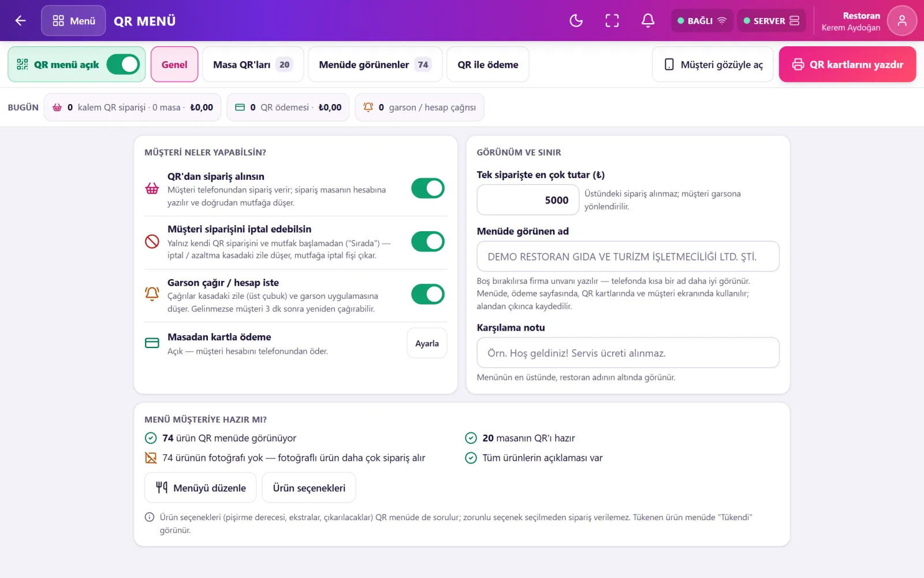
Task: Disable QR'dan sipariş alınsın toggle
Action: coord(428,188)
